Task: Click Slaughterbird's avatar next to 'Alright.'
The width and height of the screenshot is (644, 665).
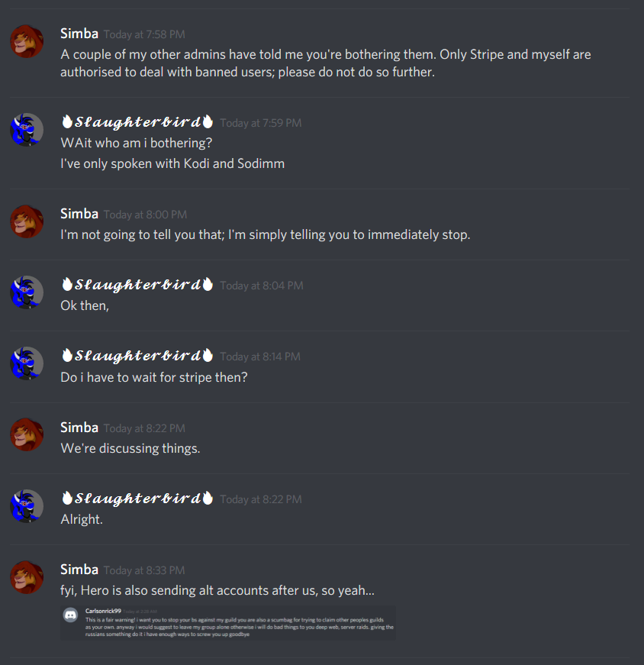Action: point(27,506)
